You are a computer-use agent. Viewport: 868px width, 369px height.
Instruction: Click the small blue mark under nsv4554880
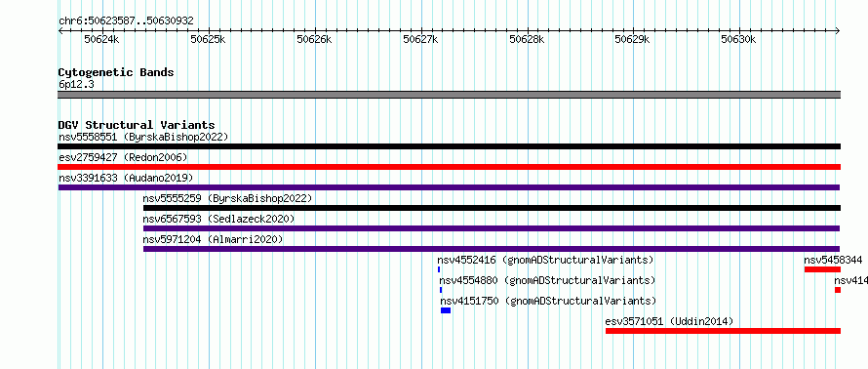coord(441,290)
